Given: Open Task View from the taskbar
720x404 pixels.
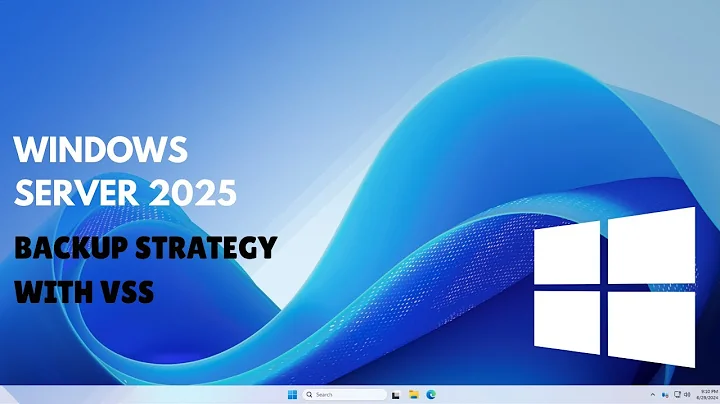Looking at the screenshot, I should [396, 395].
